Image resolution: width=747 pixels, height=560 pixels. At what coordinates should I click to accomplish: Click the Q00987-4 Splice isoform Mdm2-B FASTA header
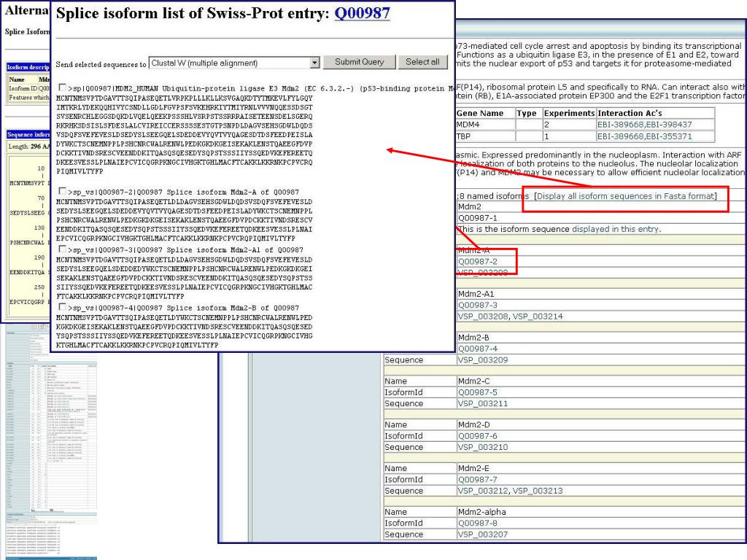(x=184, y=308)
